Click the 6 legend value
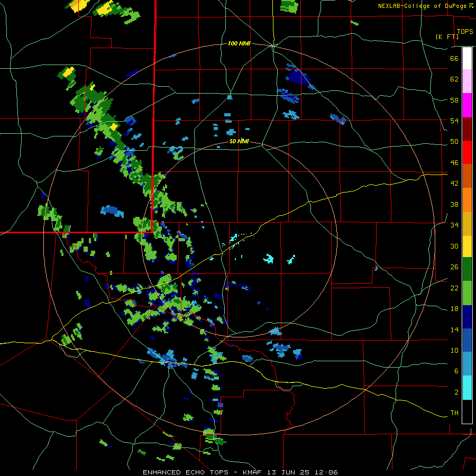Viewport: 476px width, 476px height. coord(456,371)
